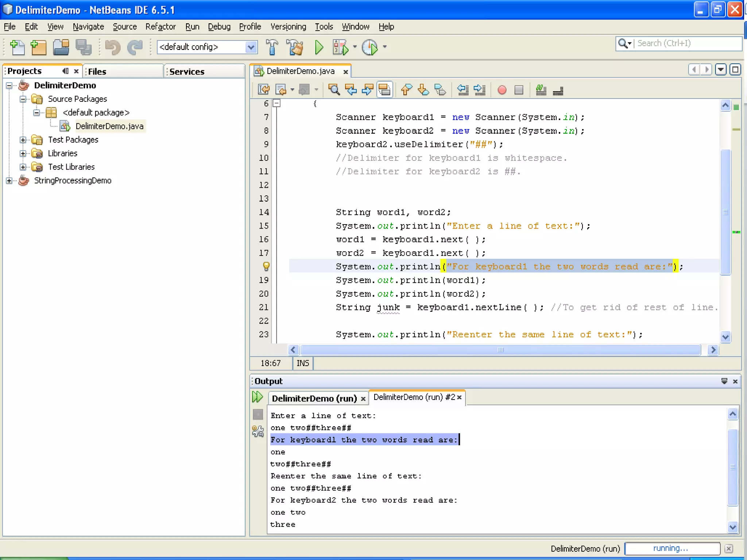Click the Open Project folder icon
Image resolution: width=747 pixels, height=560 pixels.
(x=61, y=47)
